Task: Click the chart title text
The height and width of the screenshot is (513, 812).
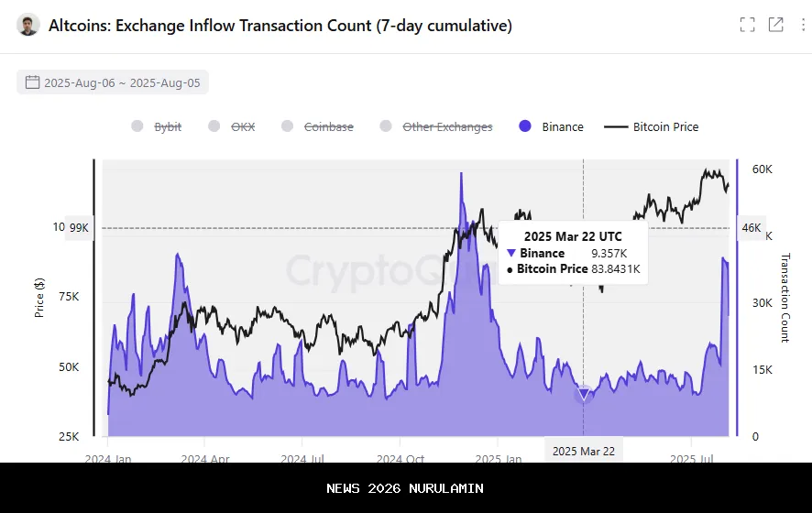Action: (280, 26)
